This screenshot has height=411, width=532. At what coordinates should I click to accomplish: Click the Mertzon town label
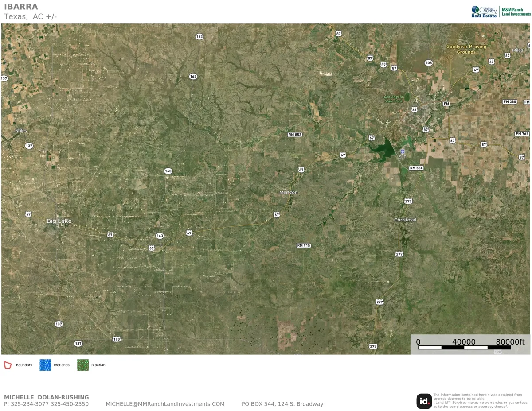pos(289,193)
